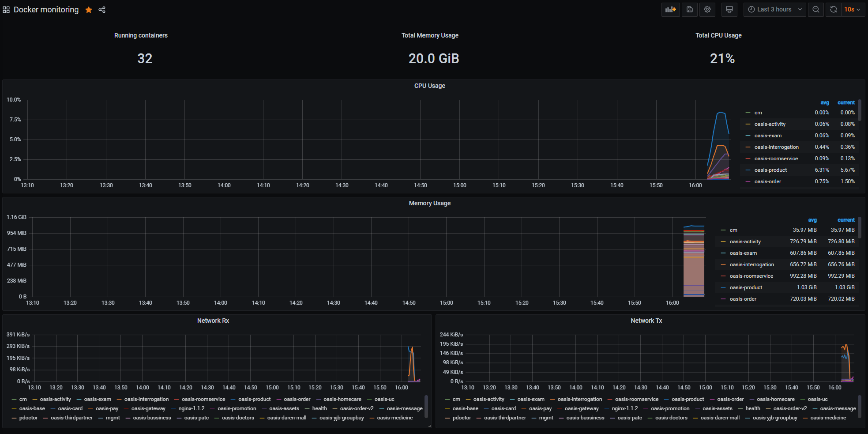Toggle oasis-order-v2 in Network Tx legend

click(790, 408)
